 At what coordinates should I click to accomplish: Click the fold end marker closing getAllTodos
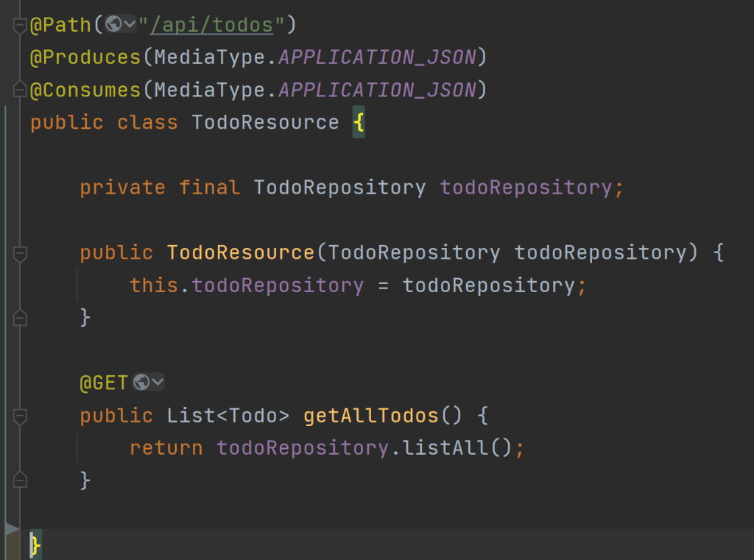(x=20, y=481)
